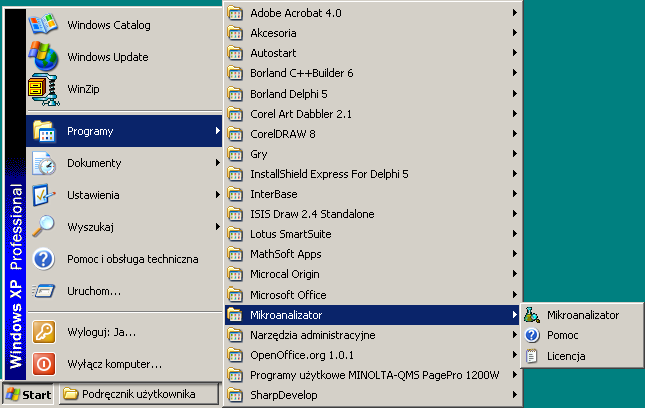Click the Adobe Acrobat 4.0 folder icon

click(235, 13)
